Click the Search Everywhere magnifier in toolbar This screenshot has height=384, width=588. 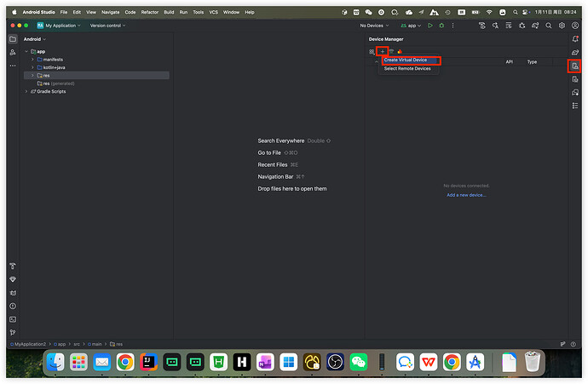(x=548, y=26)
